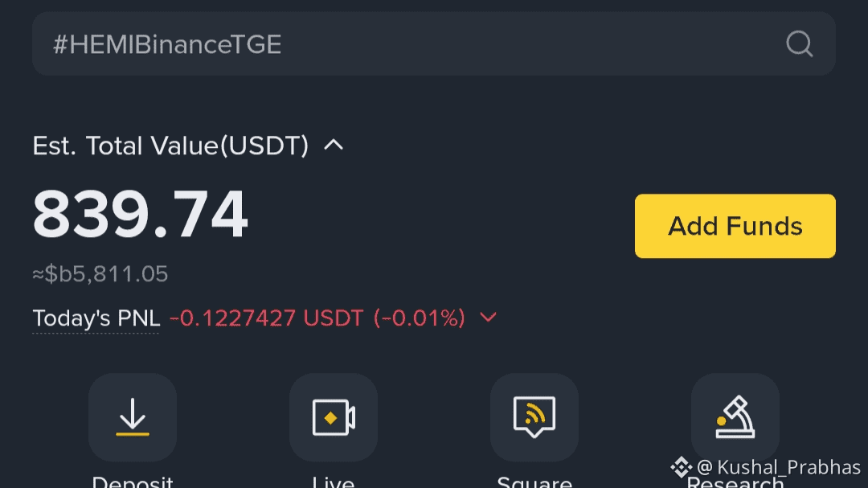The image size is (868, 488).
Task: Collapse balance with the chevron beside Est. Total Value
Action: click(334, 146)
